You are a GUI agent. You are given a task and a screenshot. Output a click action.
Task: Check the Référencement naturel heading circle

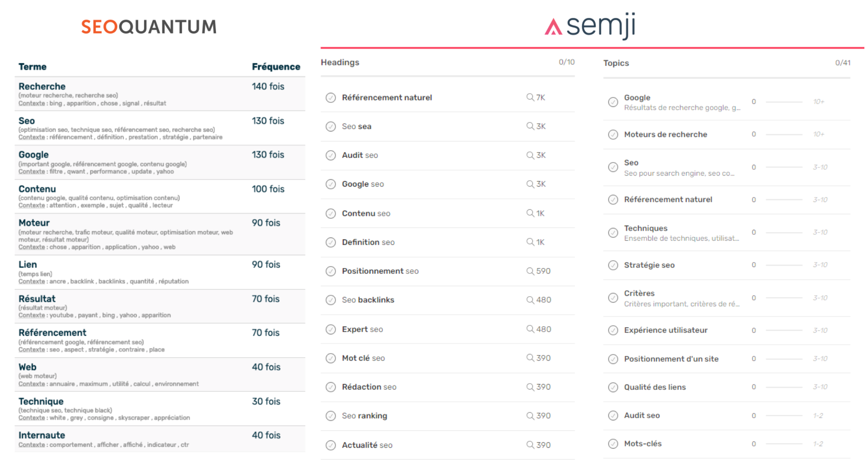(331, 98)
